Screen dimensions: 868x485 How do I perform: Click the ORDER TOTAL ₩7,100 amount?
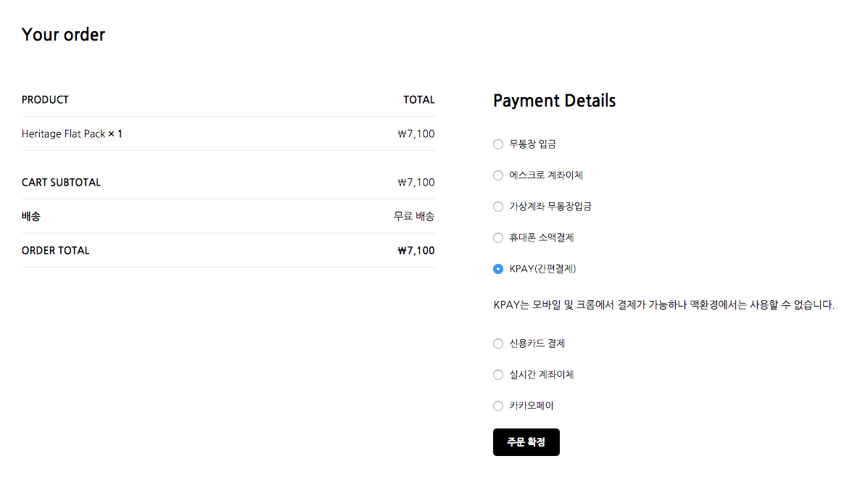(416, 251)
